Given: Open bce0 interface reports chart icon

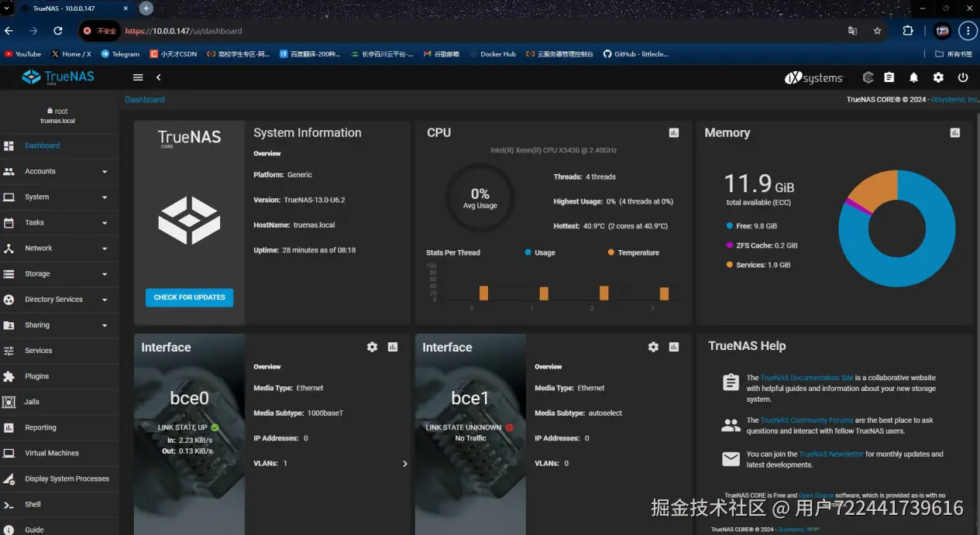Looking at the screenshot, I should 393,347.
